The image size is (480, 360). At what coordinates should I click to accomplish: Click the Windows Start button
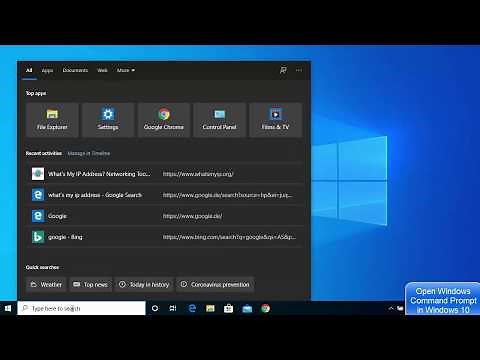[x=8, y=308]
